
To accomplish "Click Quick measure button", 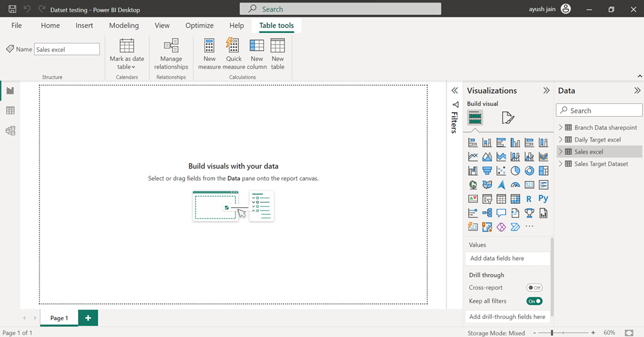I will [x=234, y=54].
